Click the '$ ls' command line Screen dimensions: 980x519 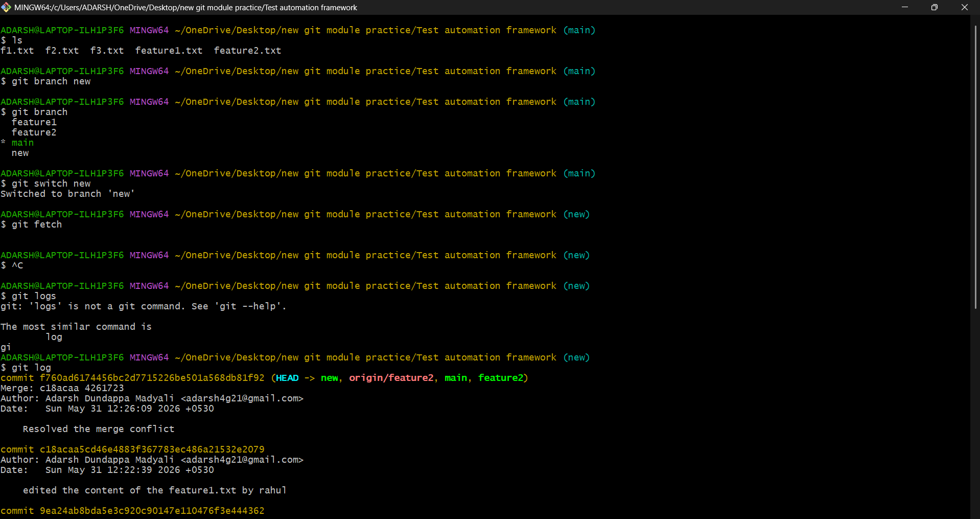coord(12,40)
